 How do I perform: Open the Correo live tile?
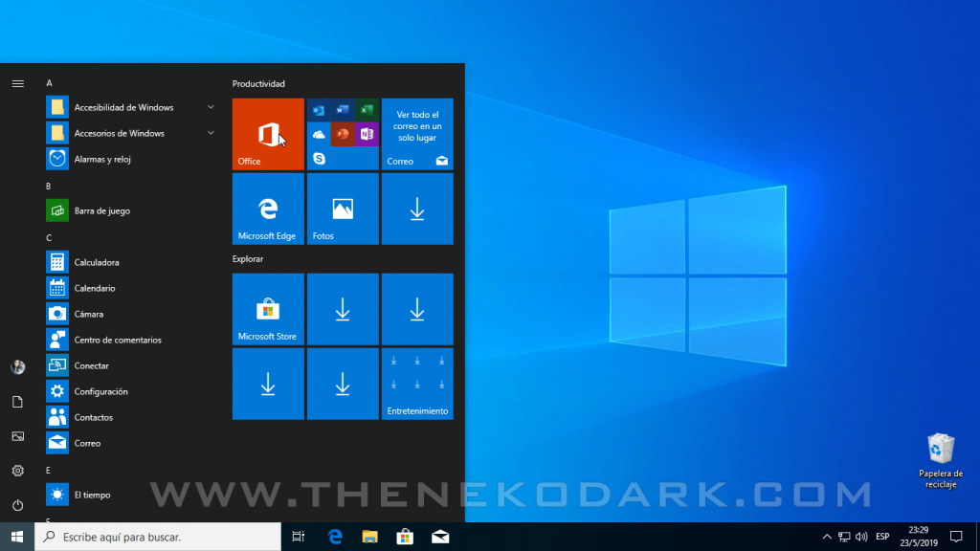(417, 134)
